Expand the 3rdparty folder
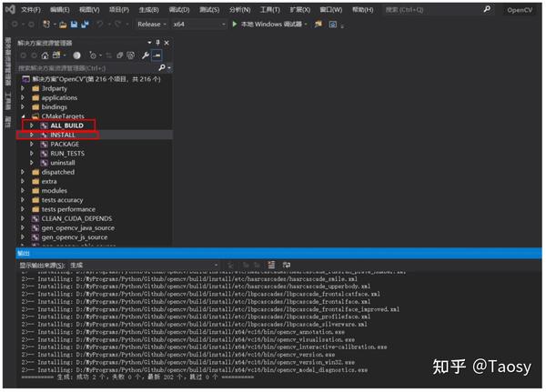 pyautogui.click(x=23, y=88)
